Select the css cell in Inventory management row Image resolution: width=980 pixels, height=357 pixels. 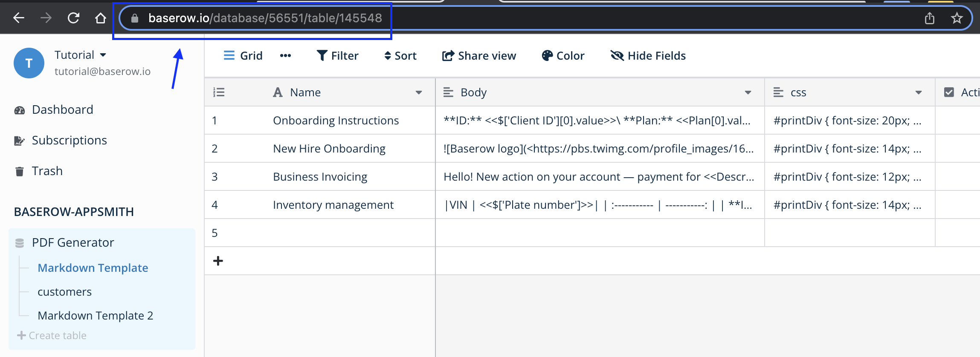coord(850,205)
